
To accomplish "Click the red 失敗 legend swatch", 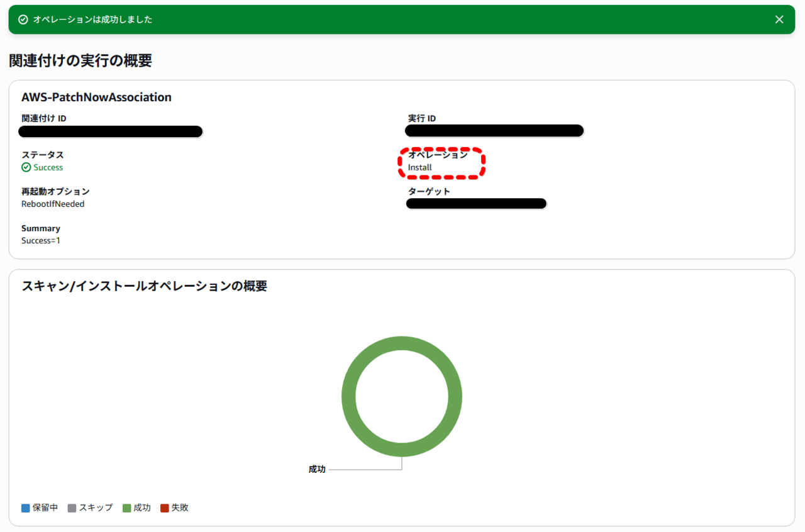I will click(x=165, y=508).
